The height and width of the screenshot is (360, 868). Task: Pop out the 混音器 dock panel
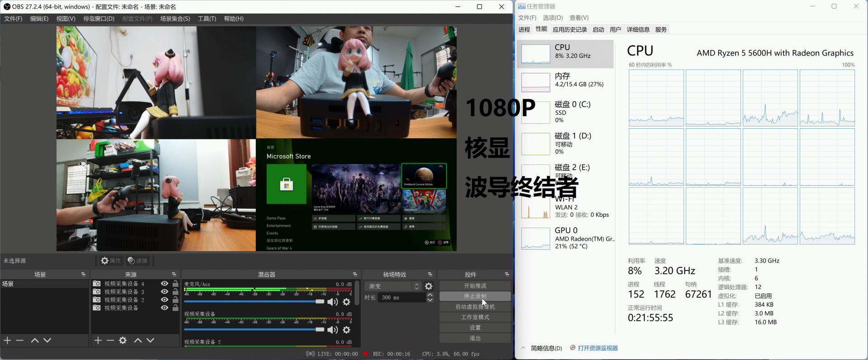pos(355,274)
